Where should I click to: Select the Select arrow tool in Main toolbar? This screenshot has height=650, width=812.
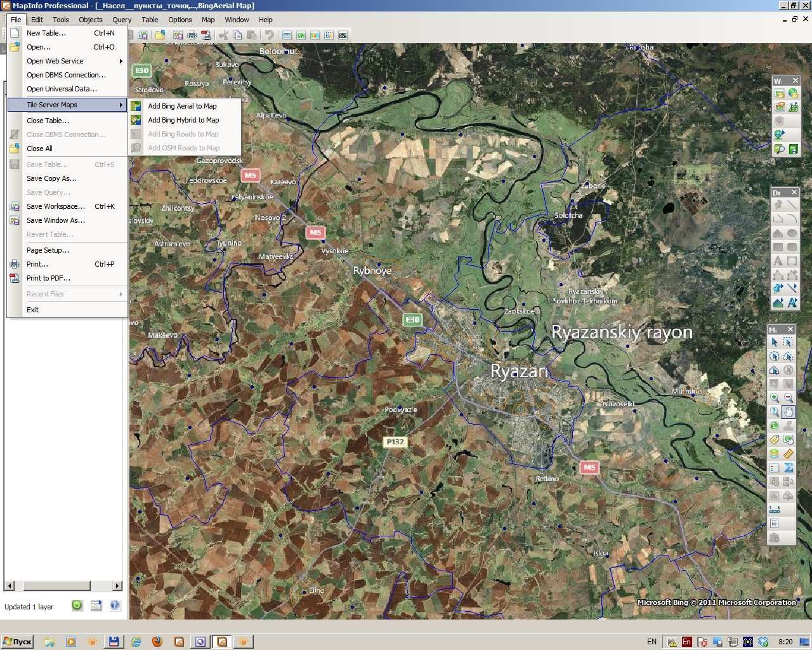tap(774, 342)
